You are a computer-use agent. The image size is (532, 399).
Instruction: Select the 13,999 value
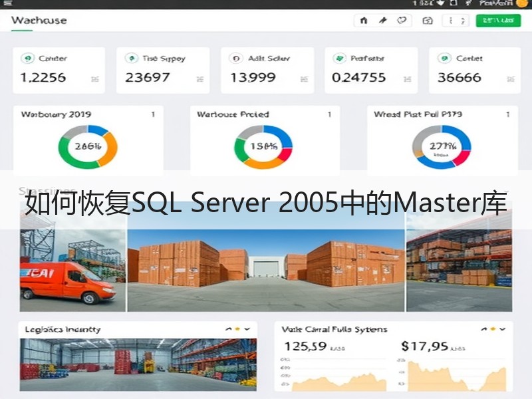[253, 78]
